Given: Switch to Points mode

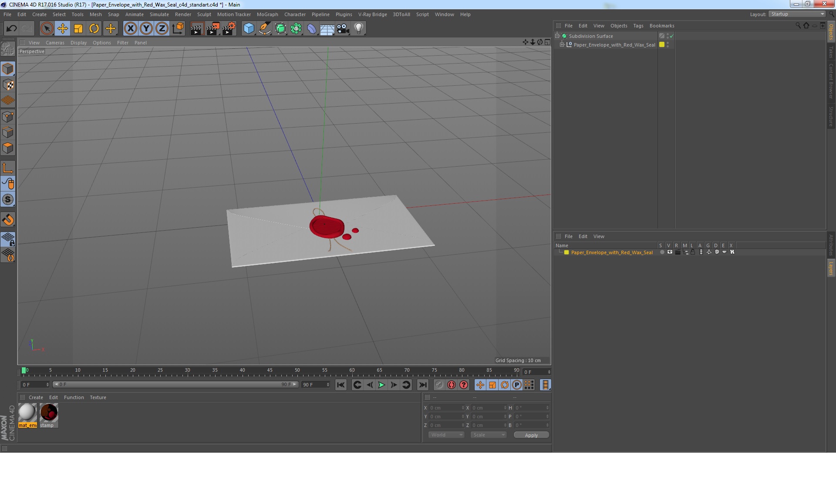Looking at the screenshot, I should tap(8, 117).
